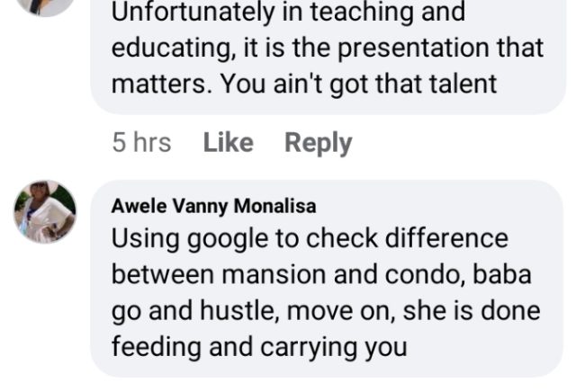
Task: Tap the partially visible avatar at top
Action: click(45, 5)
